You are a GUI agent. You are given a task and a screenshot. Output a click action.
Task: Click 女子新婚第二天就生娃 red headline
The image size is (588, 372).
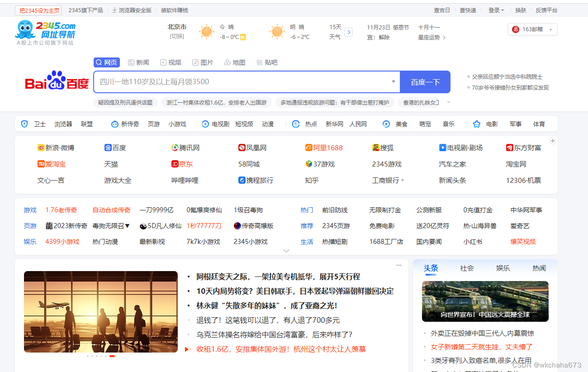(x=482, y=347)
